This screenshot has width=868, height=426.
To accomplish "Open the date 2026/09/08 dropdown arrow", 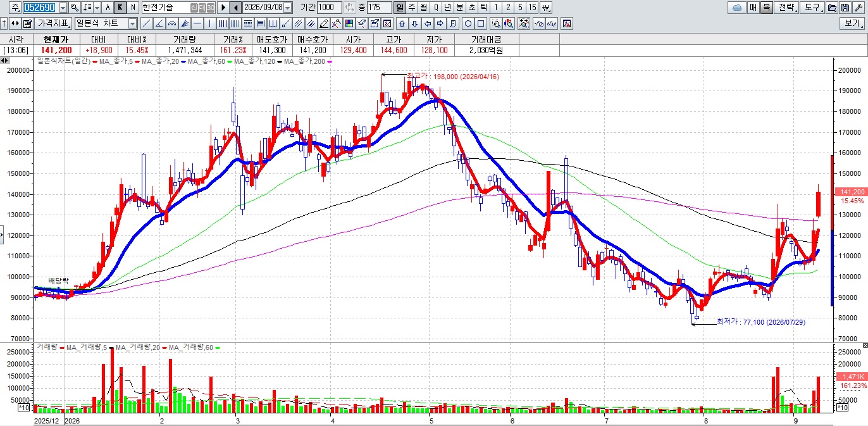I will (288, 8).
